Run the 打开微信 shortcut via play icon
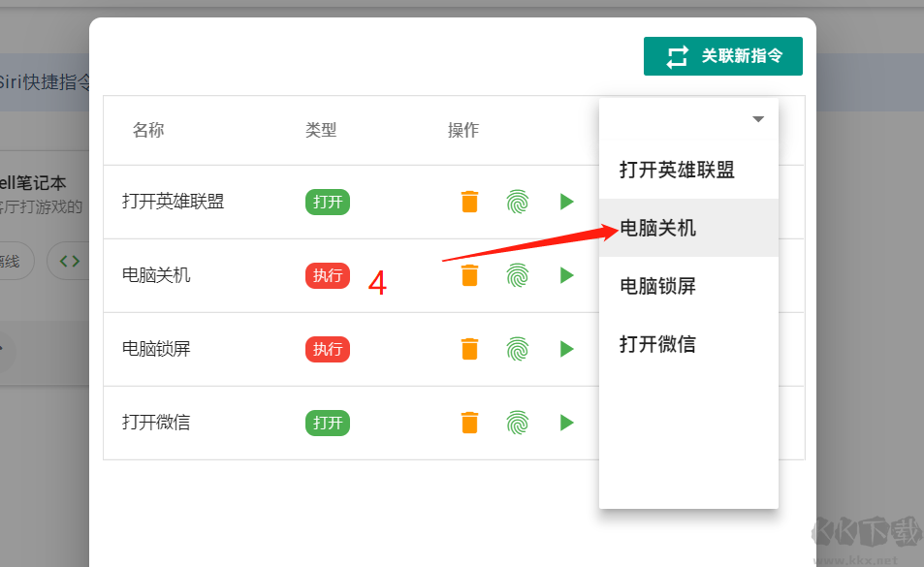Screen dimensions: 924x567 [x=566, y=423]
